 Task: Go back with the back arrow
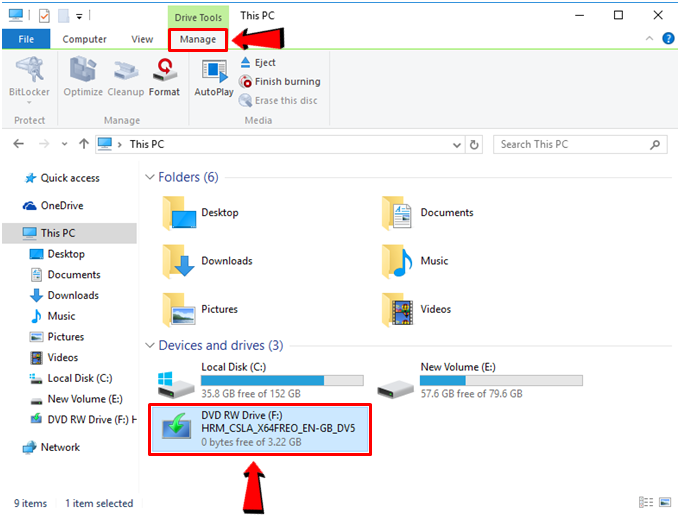(19, 144)
